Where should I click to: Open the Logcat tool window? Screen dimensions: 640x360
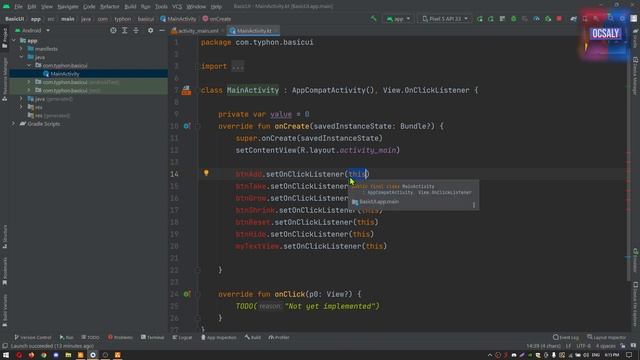point(182,338)
